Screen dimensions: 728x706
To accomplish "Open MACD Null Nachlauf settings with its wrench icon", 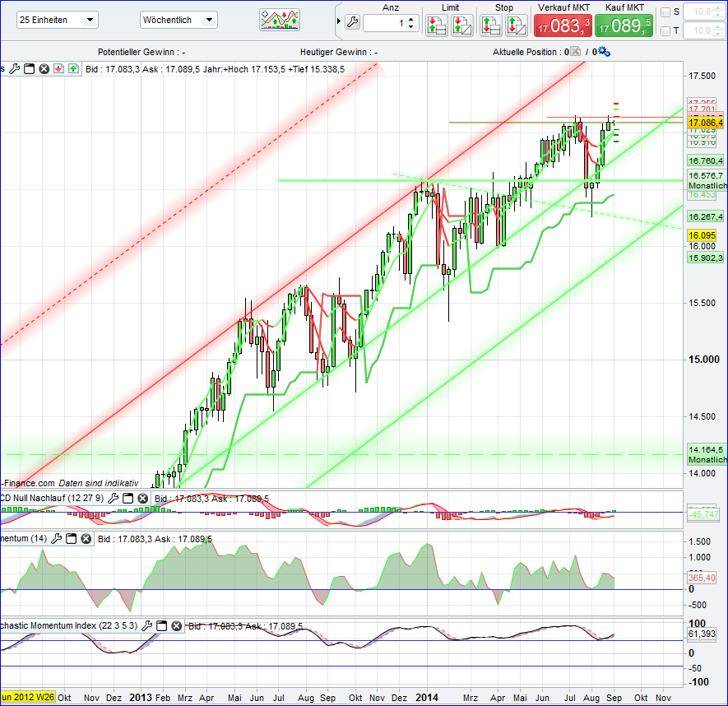I will 113,498.
